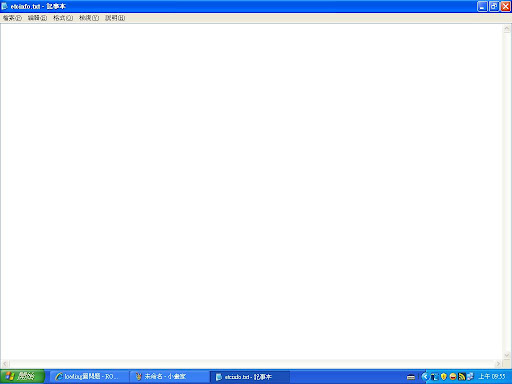Minimize the Notepad window
Screen dimensions: 512x384
click(482, 6)
